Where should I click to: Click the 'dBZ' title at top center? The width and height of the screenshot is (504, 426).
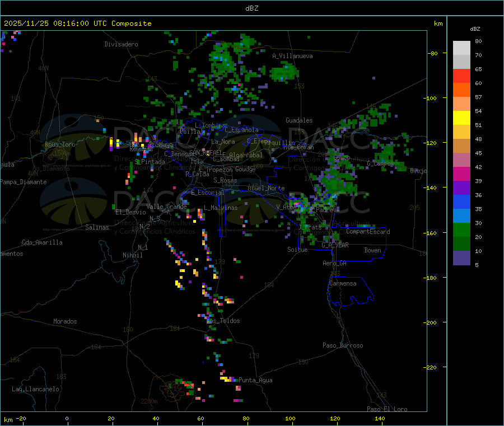[251, 8]
